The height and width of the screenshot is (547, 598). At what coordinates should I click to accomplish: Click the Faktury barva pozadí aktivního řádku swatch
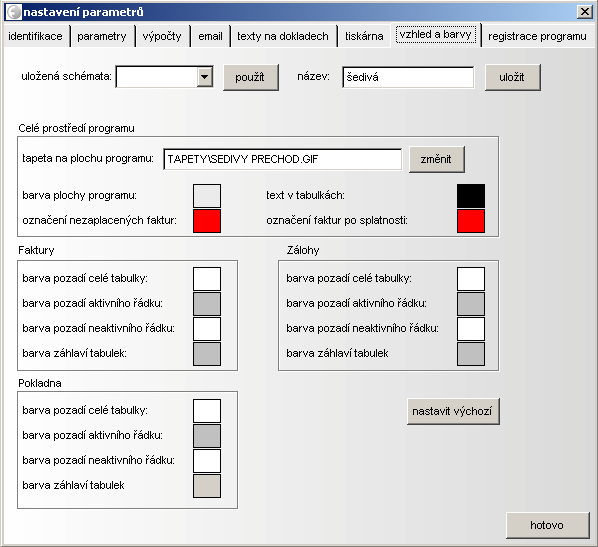click(207, 304)
